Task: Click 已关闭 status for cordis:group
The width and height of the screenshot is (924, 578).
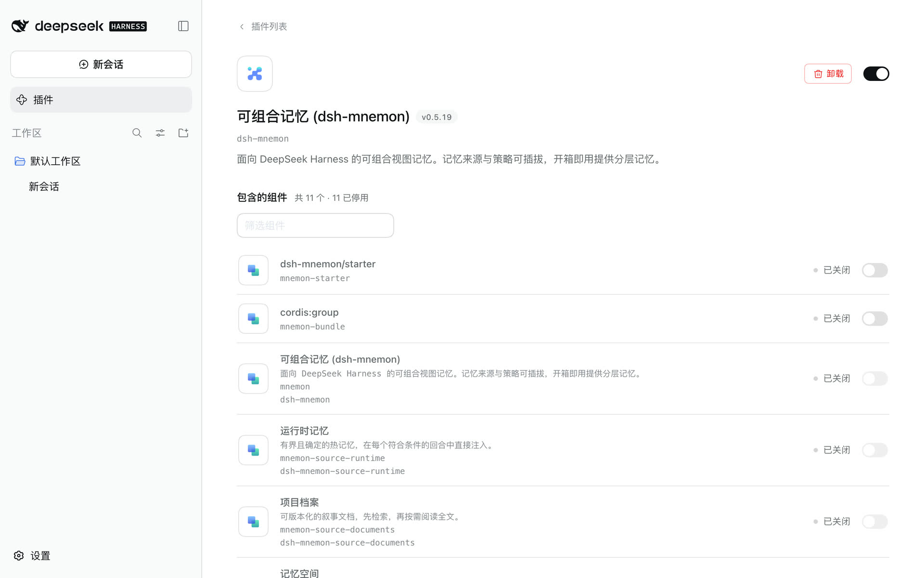Action: 836,318
